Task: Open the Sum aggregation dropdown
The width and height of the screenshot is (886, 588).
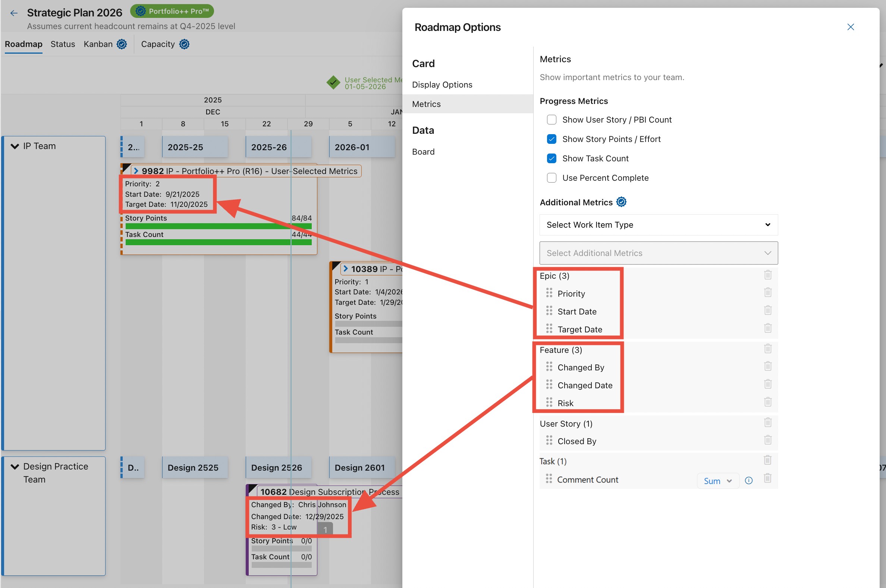Action: pos(717,481)
